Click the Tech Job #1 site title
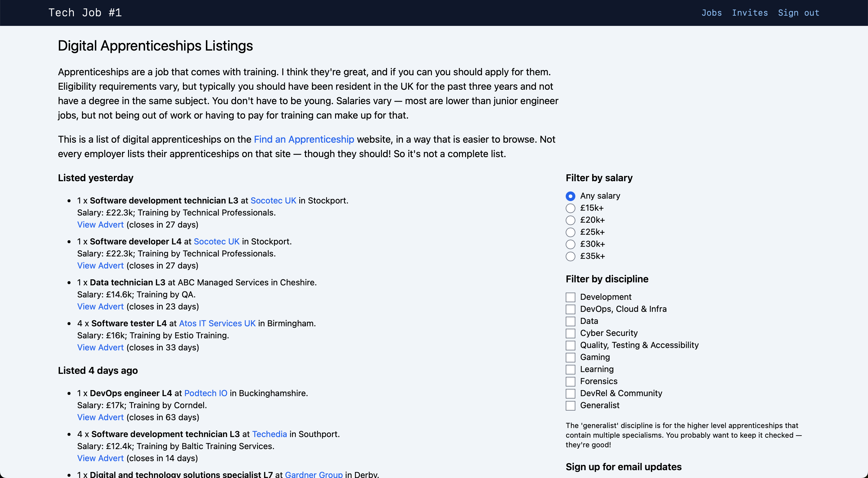Image resolution: width=868 pixels, height=478 pixels. 85,13
